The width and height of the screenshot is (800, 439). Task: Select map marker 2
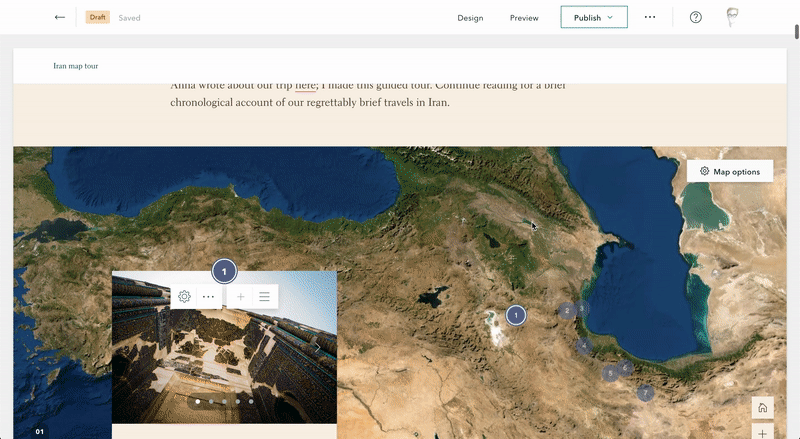tap(567, 310)
